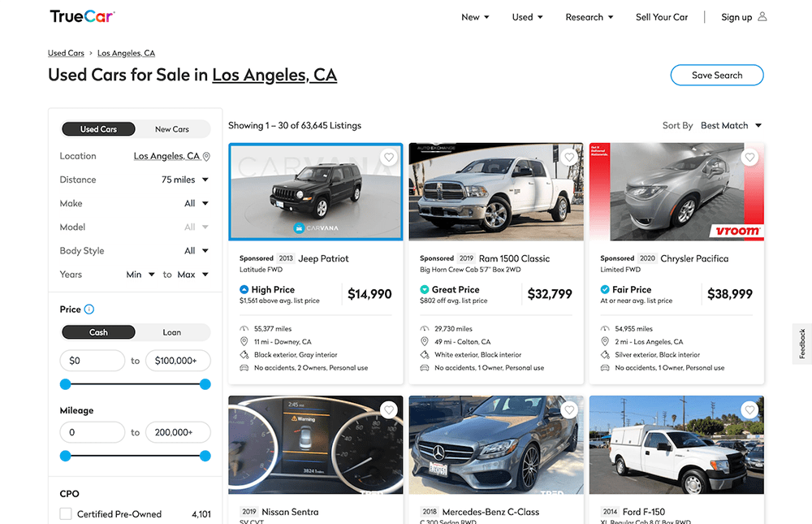Favorite the Ford F-150 listing
The height and width of the screenshot is (524, 812).
coord(749,409)
